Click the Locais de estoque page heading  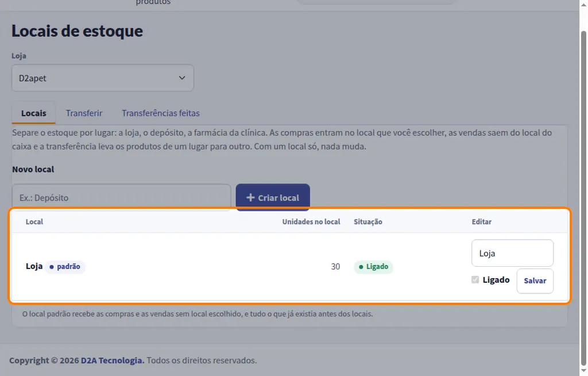[x=78, y=31]
